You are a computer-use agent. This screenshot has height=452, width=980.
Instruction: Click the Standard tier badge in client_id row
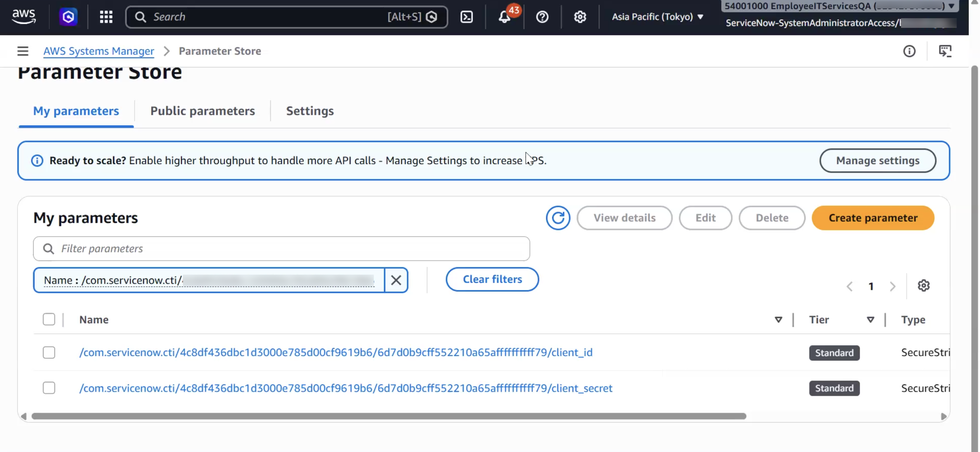coord(834,353)
